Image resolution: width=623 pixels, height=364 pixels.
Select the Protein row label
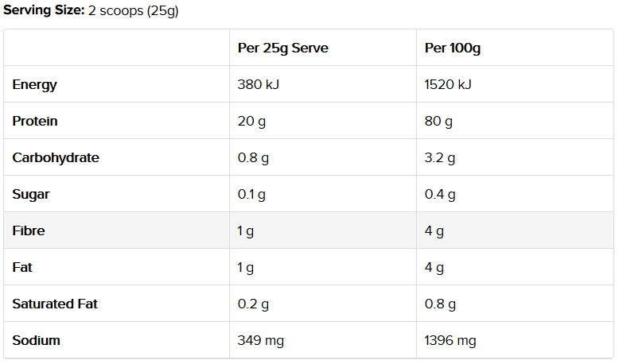(x=35, y=121)
